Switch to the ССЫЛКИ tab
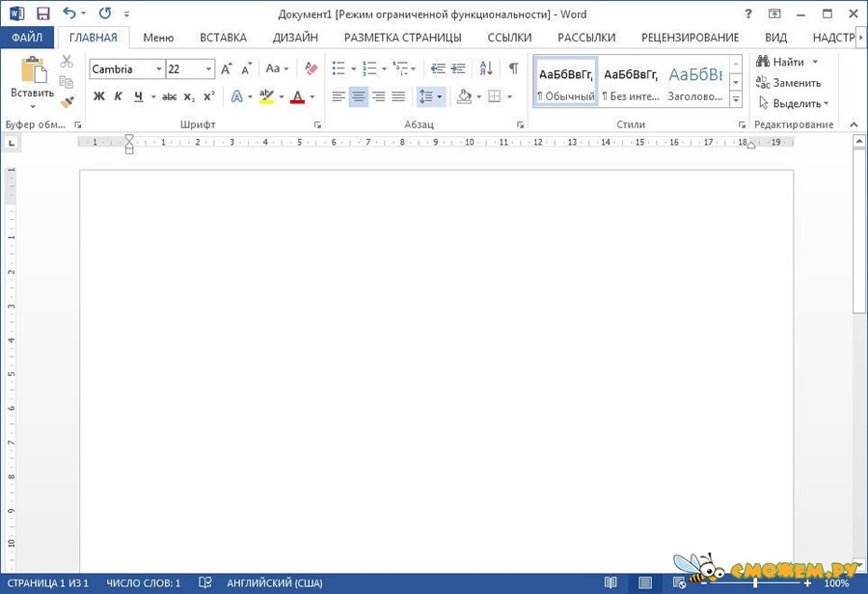The height and width of the screenshot is (594, 868). click(509, 38)
